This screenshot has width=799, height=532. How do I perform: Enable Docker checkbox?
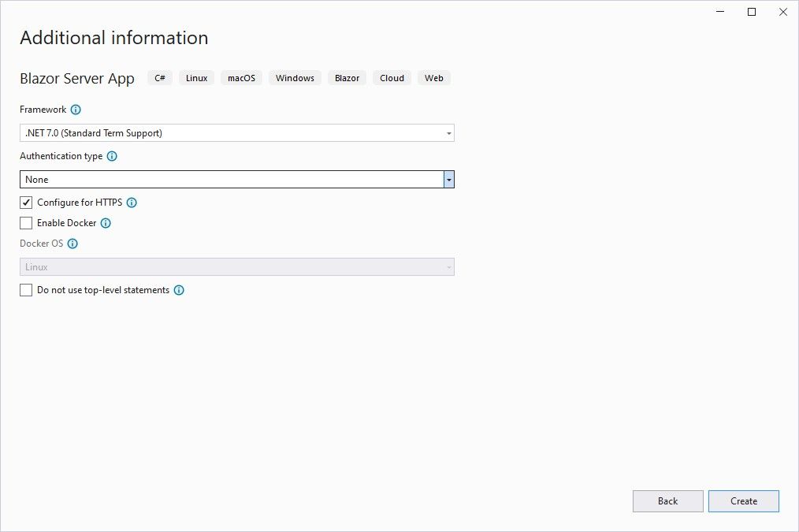pyautogui.click(x=27, y=223)
